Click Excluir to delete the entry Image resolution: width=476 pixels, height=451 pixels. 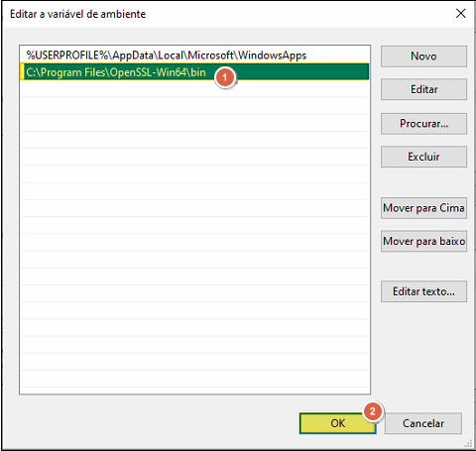(x=423, y=157)
